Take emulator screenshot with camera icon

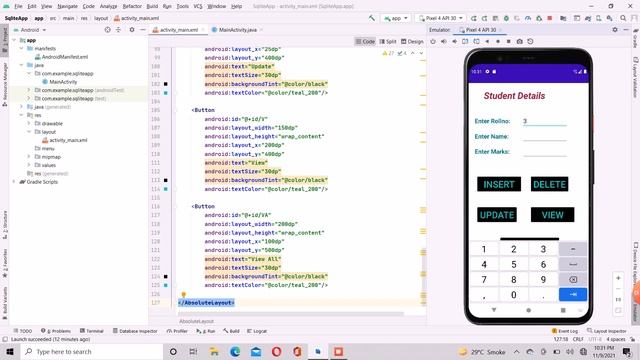[x=519, y=41]
